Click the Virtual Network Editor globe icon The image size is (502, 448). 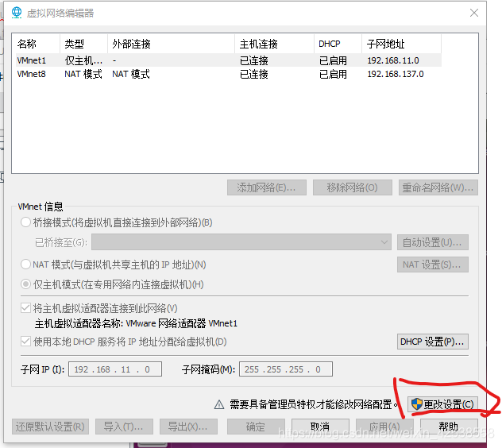[x=17, y=13]
